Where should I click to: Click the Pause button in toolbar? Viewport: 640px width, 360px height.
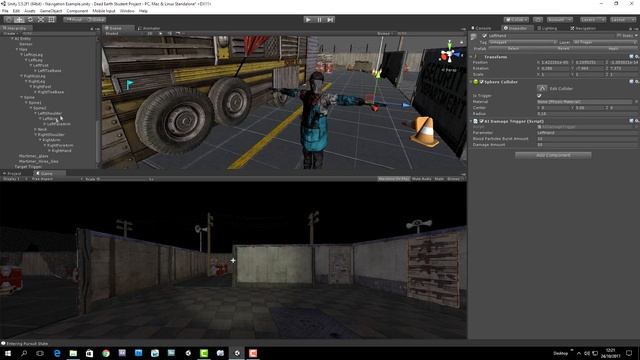(319, 19)
